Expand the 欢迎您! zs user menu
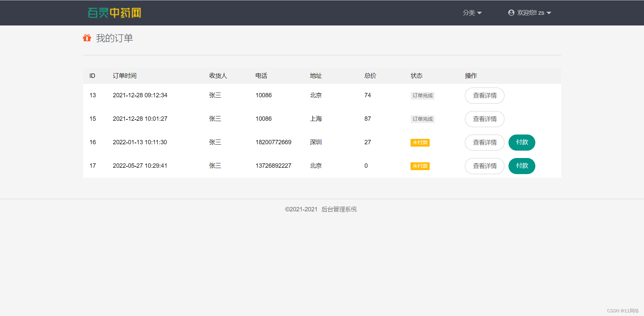Image resolution: width=644 pixels, height=316 pixels. pyautogui.click(x=530, y=13)
